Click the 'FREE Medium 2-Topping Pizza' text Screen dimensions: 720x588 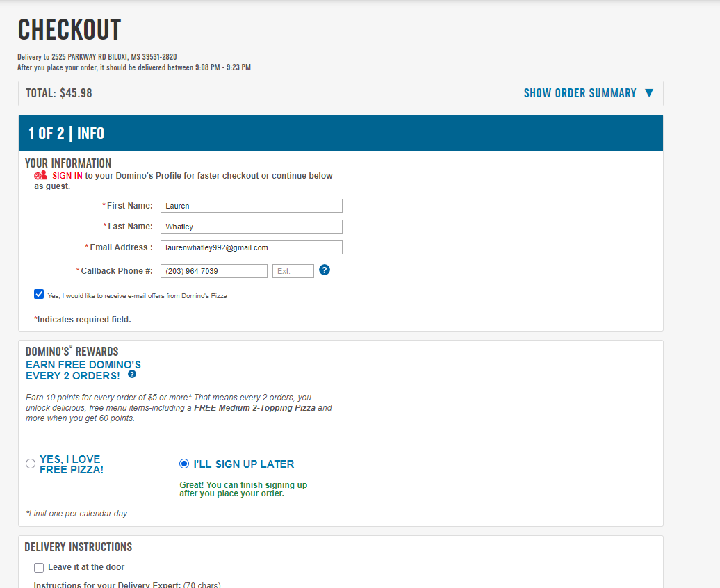click(255, 408)
